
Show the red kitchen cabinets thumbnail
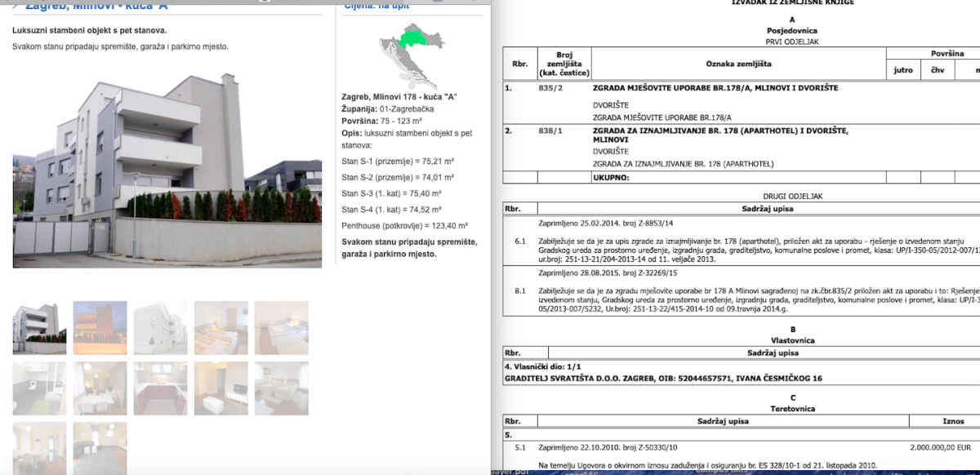click(161, 388)
